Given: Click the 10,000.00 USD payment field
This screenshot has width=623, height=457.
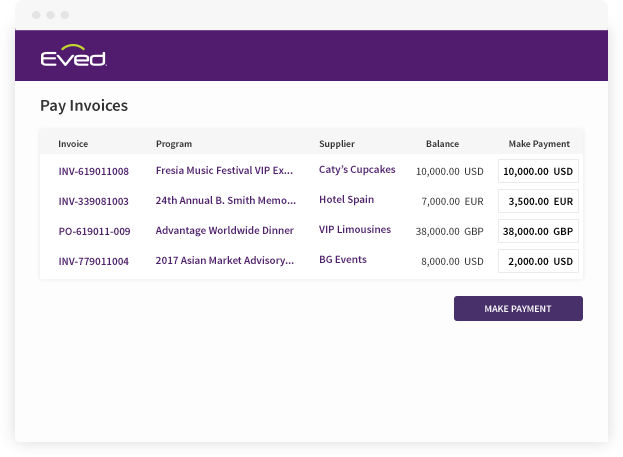Looking at the screenshot, I should (538, 171).
